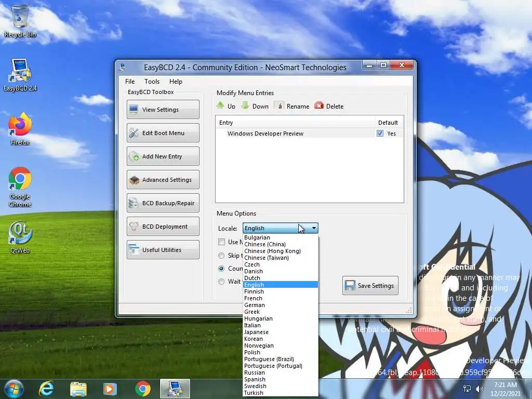532x399 pixels.
Task: Choose Dutch from the locale list
Action: (280, 278)
